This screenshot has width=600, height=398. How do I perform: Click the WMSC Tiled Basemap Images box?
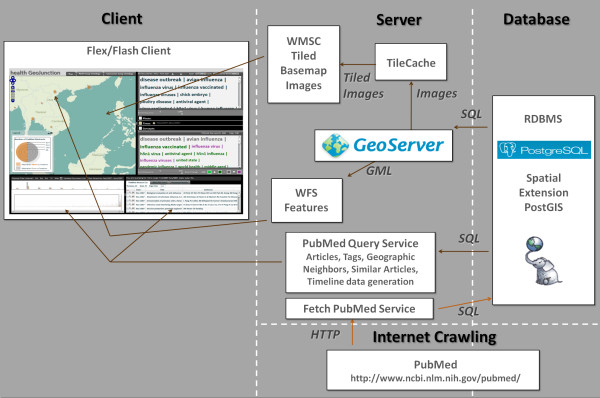coord(303,64)
